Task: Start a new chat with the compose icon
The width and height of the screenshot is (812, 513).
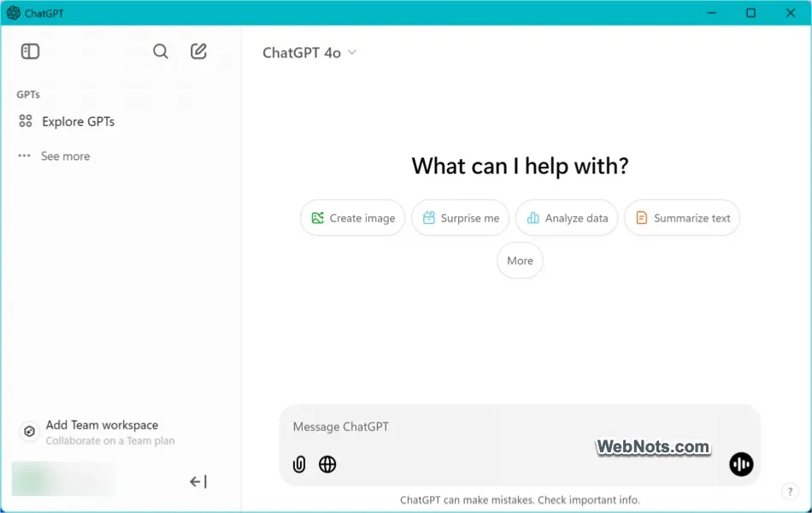Action: [x=199, y=51]
